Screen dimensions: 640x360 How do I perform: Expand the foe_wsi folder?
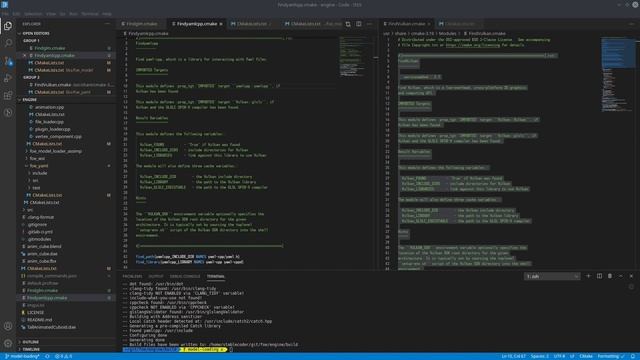point(37,158)
